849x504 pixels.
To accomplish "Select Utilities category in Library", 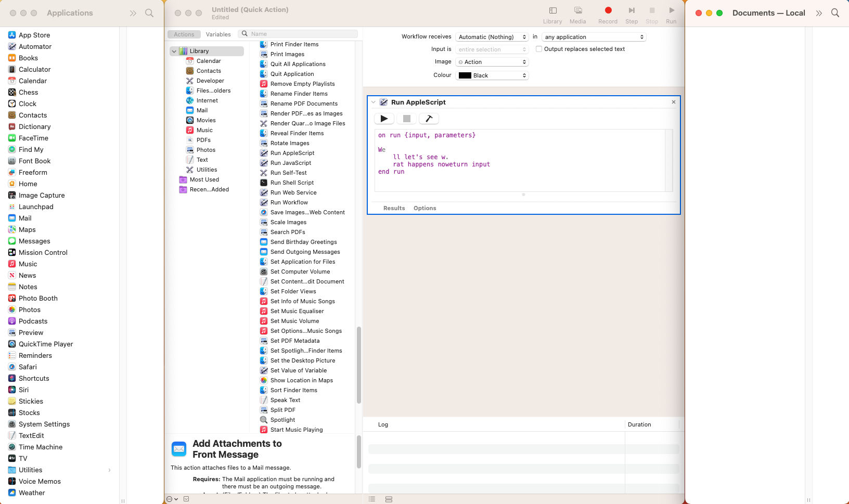I will pos(207,170).
